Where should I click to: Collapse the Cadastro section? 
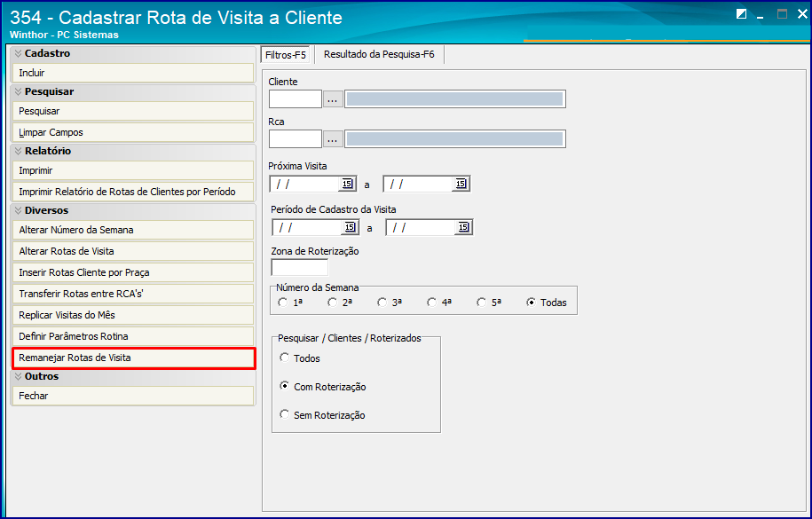click(x=18, y=53)
